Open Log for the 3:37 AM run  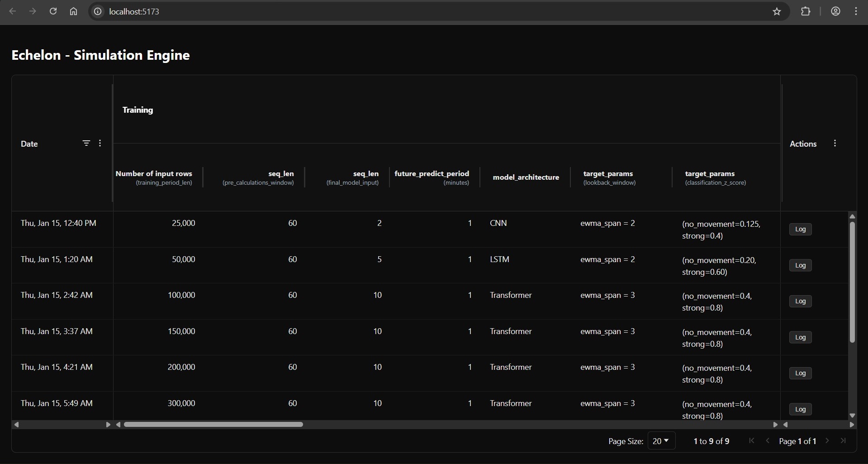click(800, 337)
